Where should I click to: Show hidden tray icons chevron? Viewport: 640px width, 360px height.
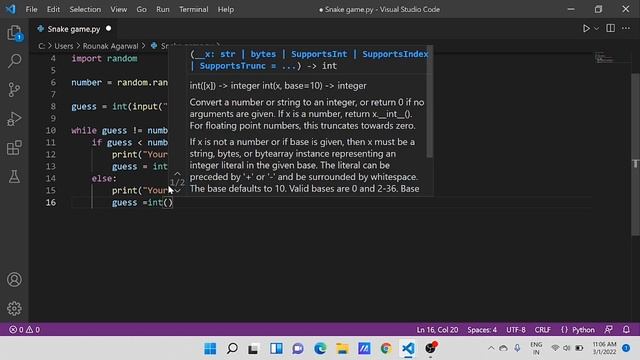pyautogui.click(x=491, y=348)
